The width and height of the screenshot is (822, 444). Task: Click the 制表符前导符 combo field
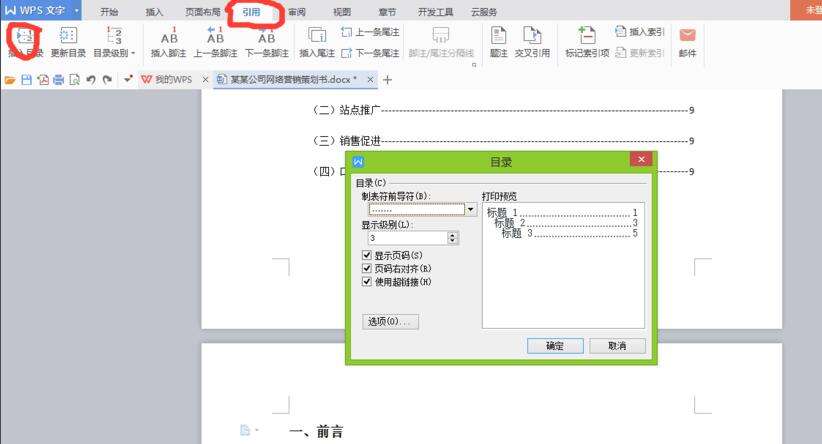pos(417,210)
